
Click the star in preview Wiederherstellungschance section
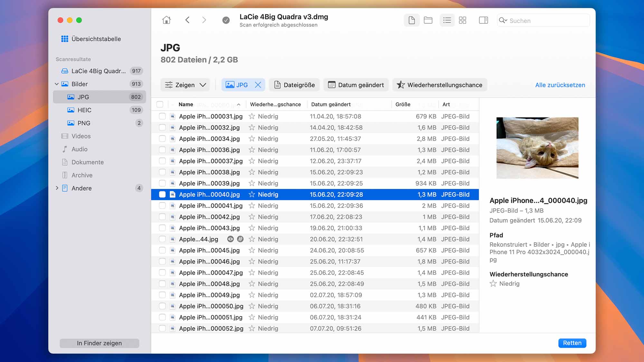click(x=493, y=283)
